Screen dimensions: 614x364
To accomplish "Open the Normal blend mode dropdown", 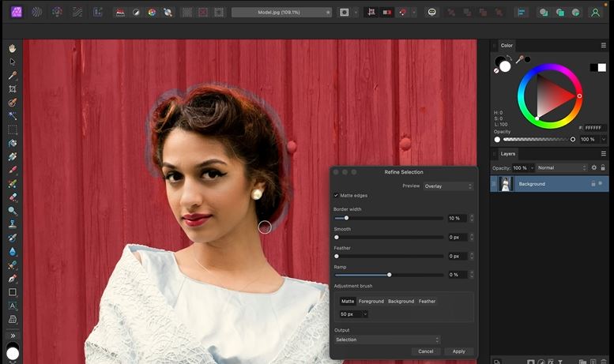I will click(562, 167).
